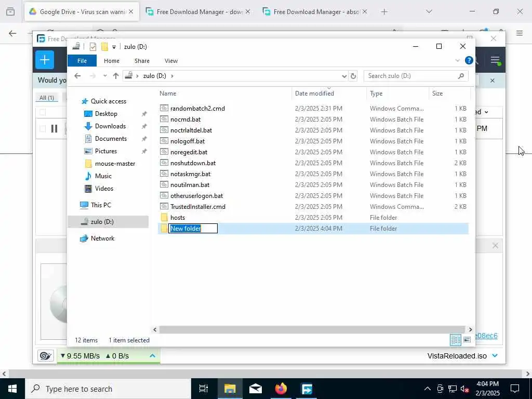Switch to second Free Download Manager tab
The image size is (532, 399).
(315, 11)
